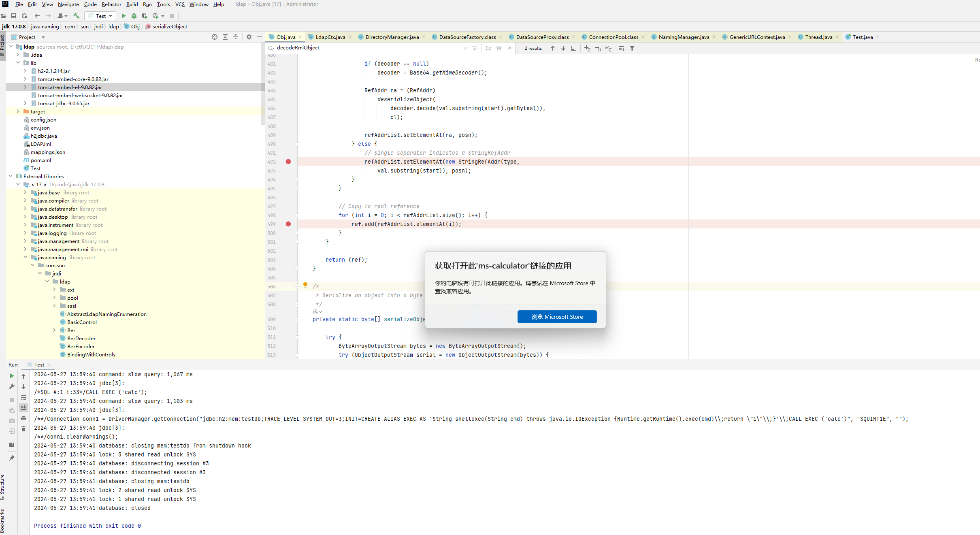
Task: Run 'Test' with the green play icon in top toolbar
Action: click(x=124, y=16)
